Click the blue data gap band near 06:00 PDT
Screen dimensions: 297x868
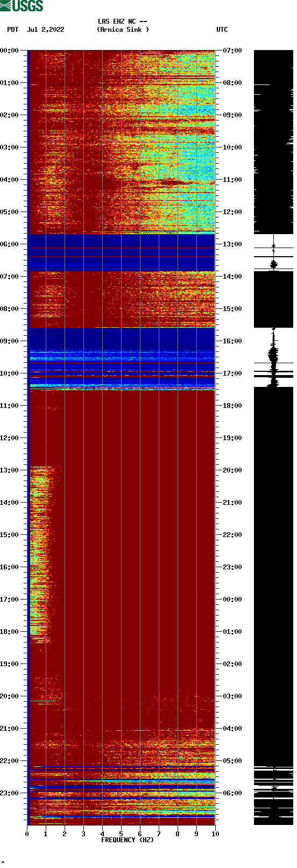tap(121, 252)
